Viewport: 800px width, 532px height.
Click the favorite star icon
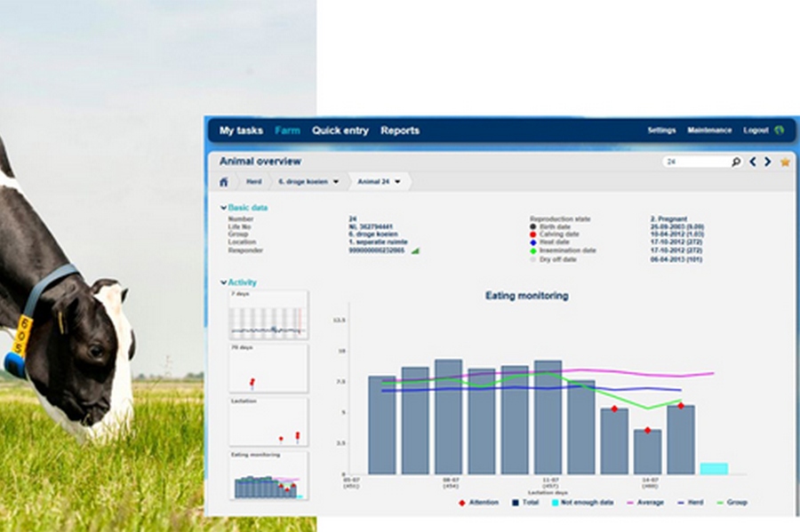click(x=785, y=163)
